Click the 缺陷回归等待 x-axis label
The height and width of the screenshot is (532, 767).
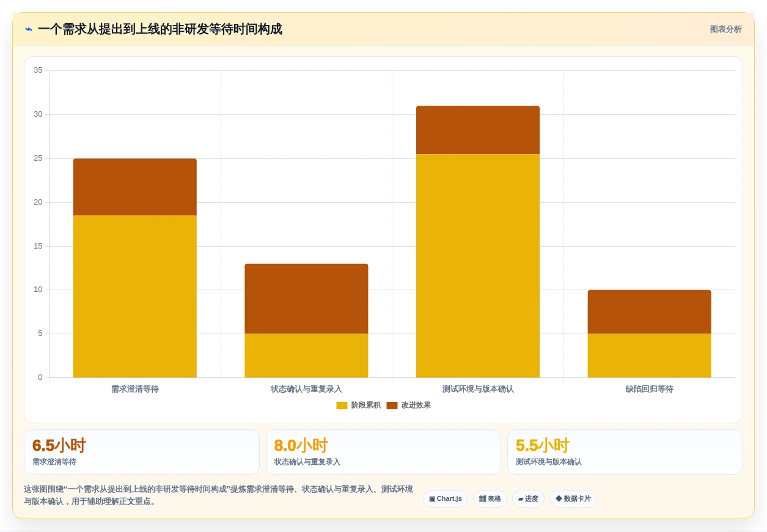(650, 389)
